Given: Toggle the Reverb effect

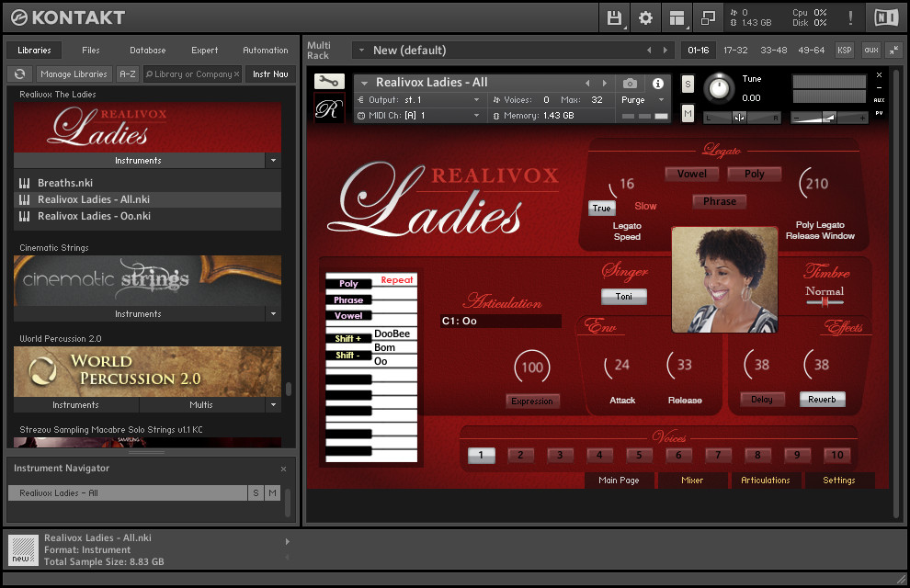Looking at the screenshot, I should pos(823,399).
